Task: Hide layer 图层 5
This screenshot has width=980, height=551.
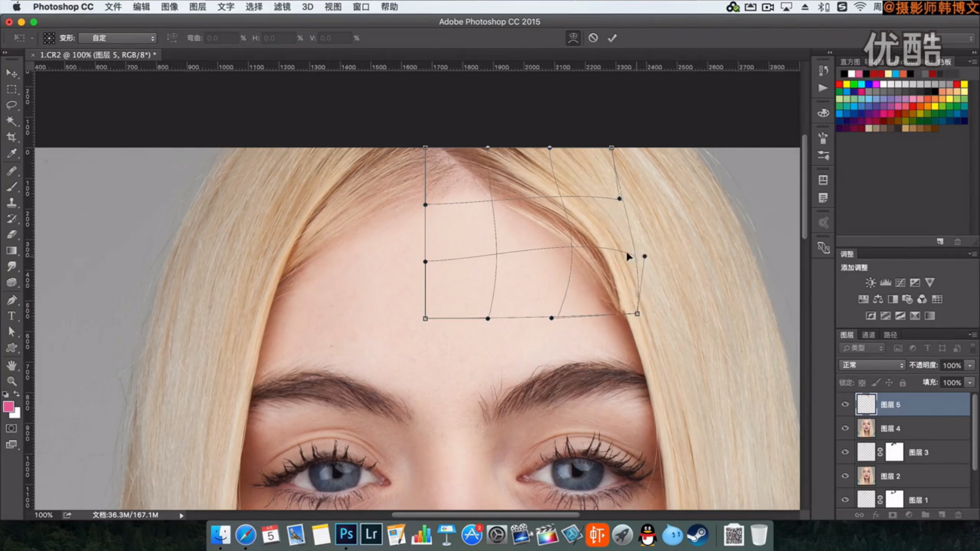Action: click(x=845, y=405)
